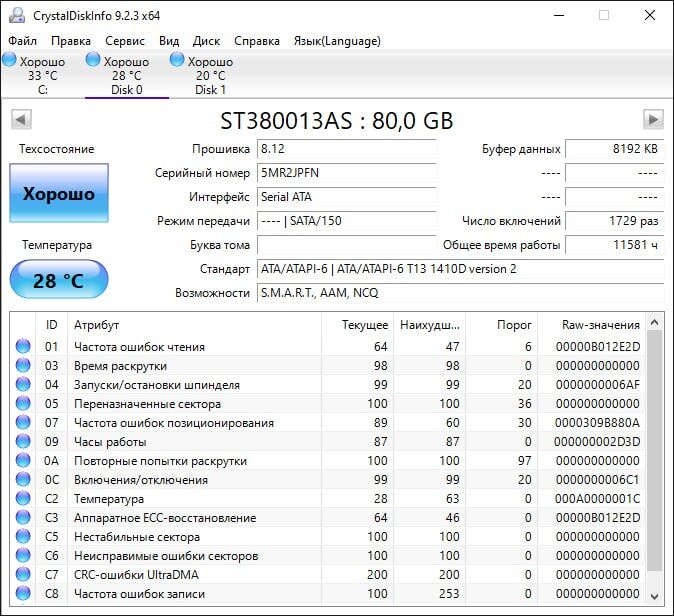Click the 28 °C temperature indicator

pyautogui.click(x=59, y=280)
